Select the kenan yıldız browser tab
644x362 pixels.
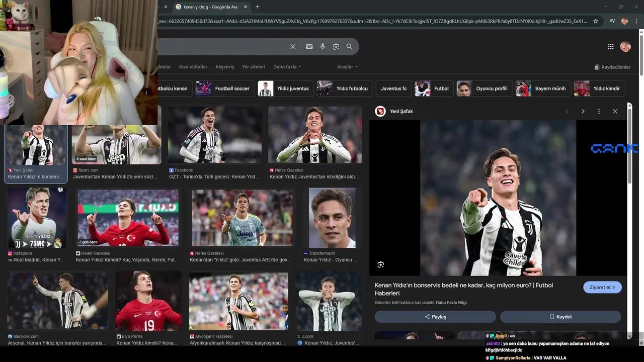pyautogui.click(x=211, y=7)
